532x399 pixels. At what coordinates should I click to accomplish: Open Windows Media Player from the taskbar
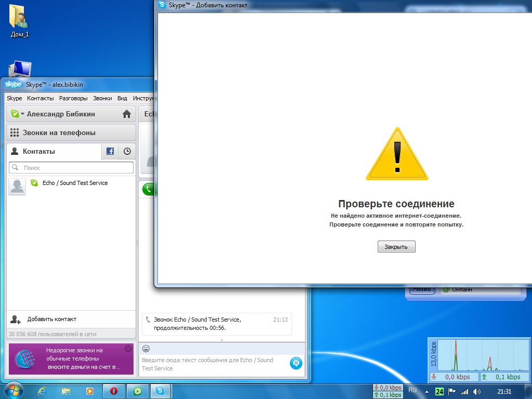(x=89, y=391)
